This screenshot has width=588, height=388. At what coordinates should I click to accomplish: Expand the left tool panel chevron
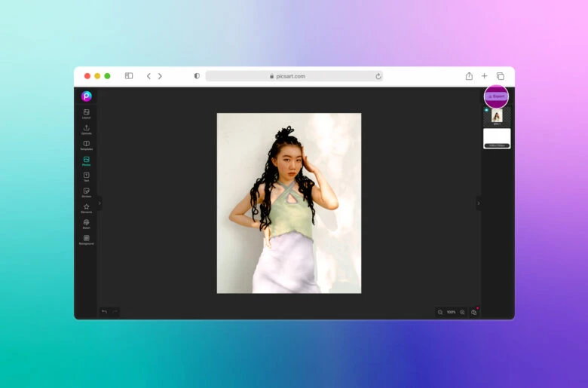point(100,203)
